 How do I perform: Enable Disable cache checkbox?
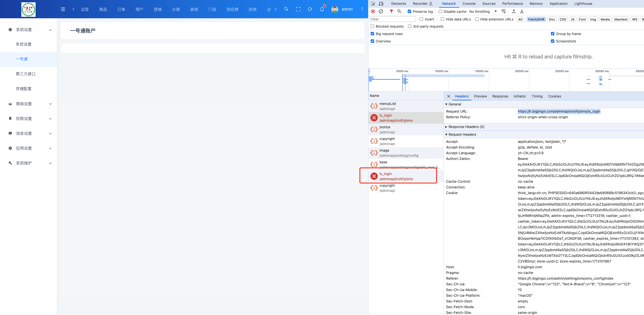pos(440,11)
